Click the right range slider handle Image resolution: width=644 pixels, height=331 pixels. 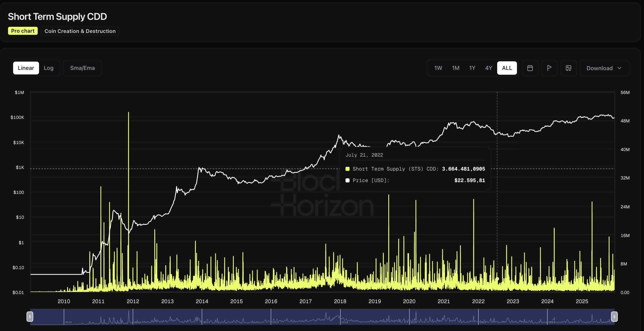click(x=614, y=317)
